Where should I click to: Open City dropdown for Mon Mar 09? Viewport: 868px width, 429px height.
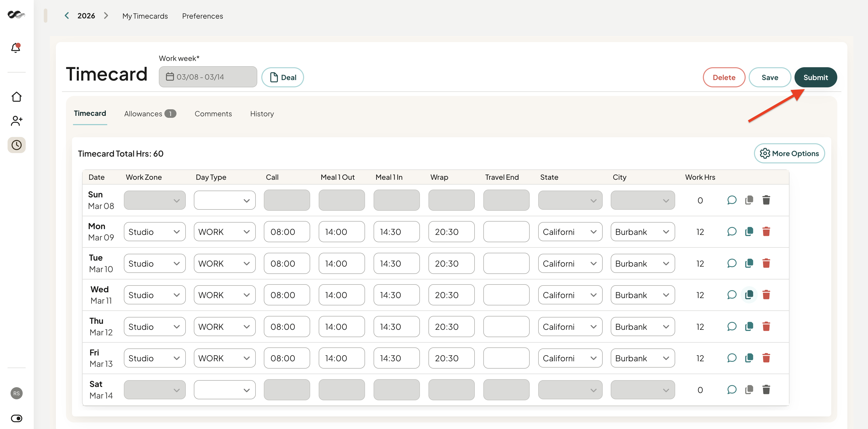coord(643,232)
